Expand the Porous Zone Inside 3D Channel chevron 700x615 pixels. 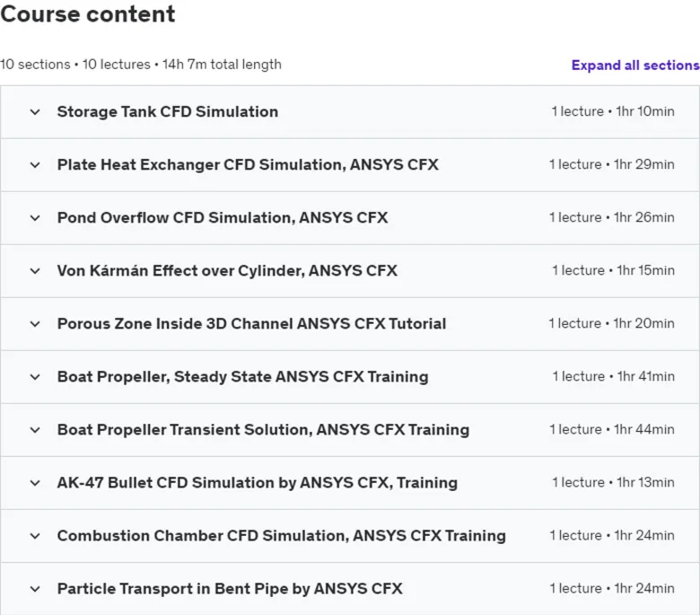[x=35, y=324]
